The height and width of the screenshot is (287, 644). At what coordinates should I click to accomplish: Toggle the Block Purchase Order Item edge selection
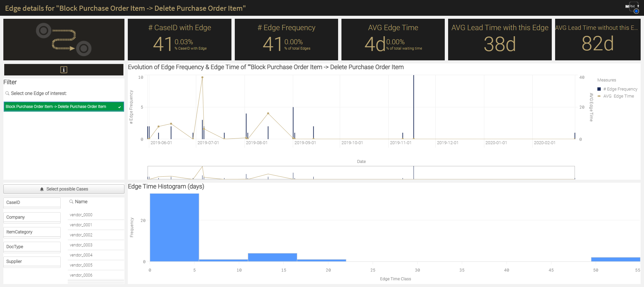coord(64,107)
